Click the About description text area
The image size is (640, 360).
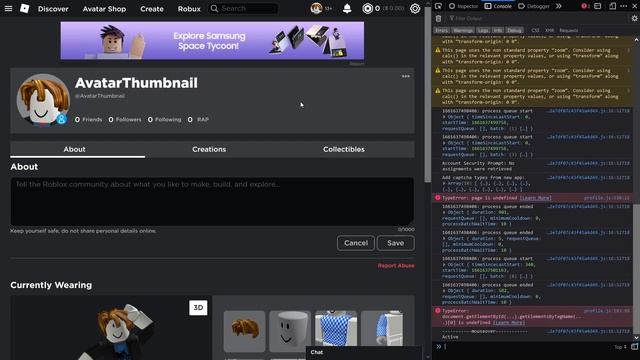coord(212,201)
